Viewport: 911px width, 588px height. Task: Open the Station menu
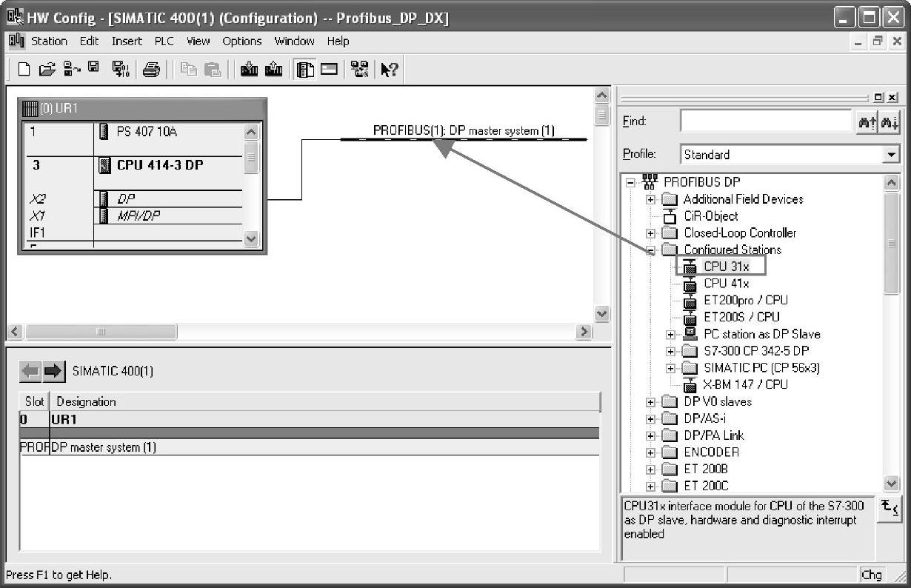[x=49, y=41]
